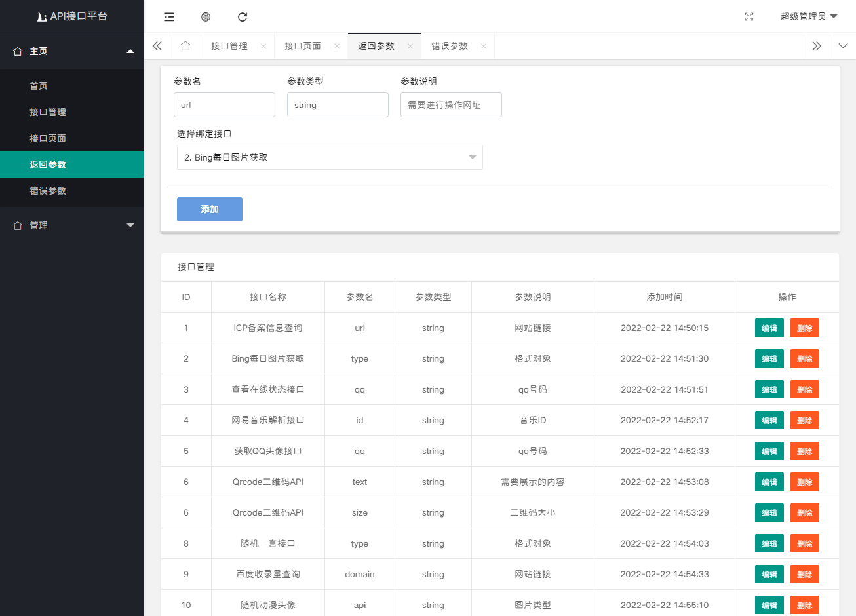Image resolution: width=856 pixels, height=616 pixels.
Task: Open 接口管理 in the sidebar
Action: click(x=72, y=112)
